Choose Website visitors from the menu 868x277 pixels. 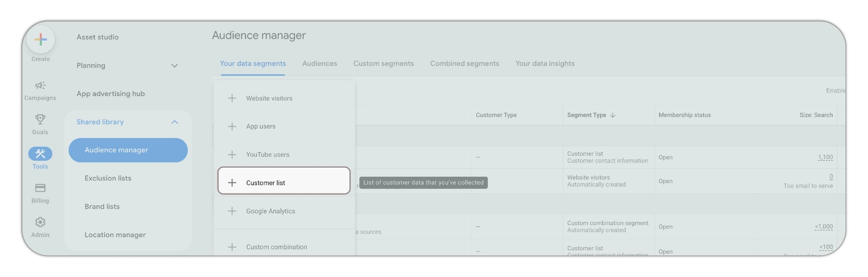click(x=284, y=98)
